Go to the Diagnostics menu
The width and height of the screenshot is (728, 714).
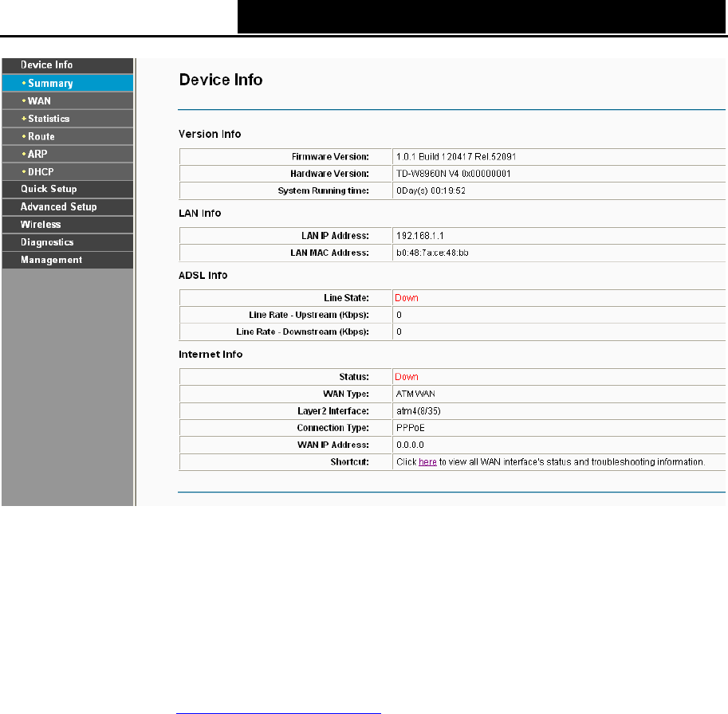tap(67, 242)
